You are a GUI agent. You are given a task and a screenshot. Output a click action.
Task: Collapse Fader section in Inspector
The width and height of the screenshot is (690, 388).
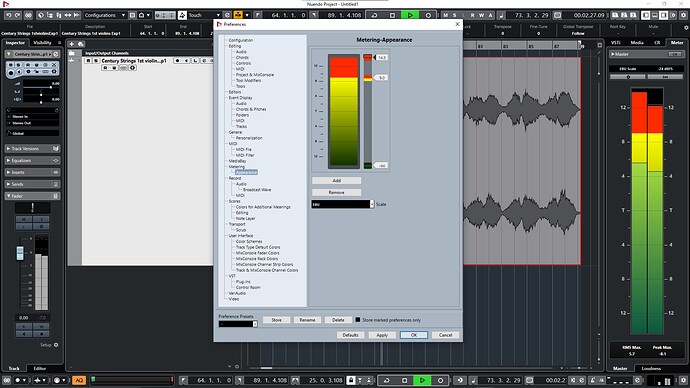click(x=32, y=196)
